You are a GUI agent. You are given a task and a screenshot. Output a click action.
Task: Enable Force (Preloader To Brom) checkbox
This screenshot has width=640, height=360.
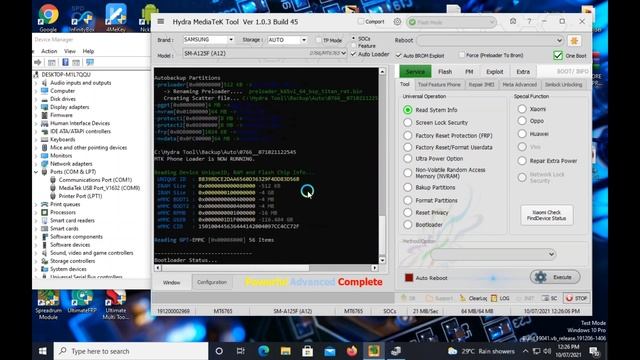[462, 55]
